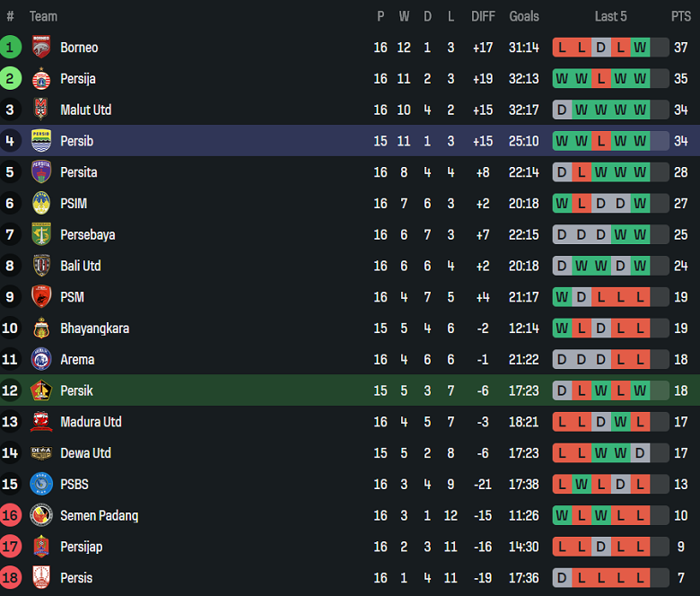The height and width of the screenshot is (596, 700).
Task: Click the Persib club logo
Action: [x=40, y=141]
